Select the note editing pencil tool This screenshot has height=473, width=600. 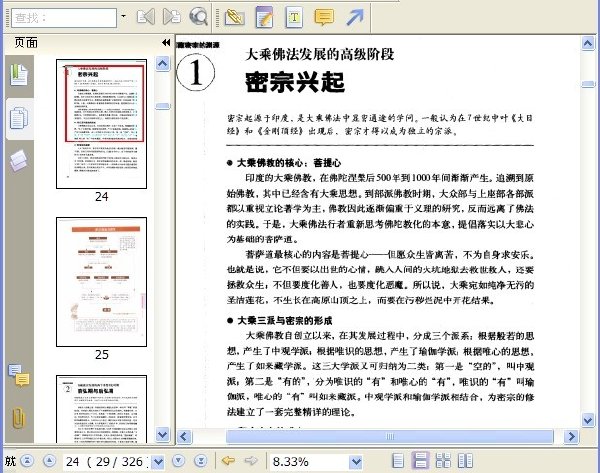point(264,17)
